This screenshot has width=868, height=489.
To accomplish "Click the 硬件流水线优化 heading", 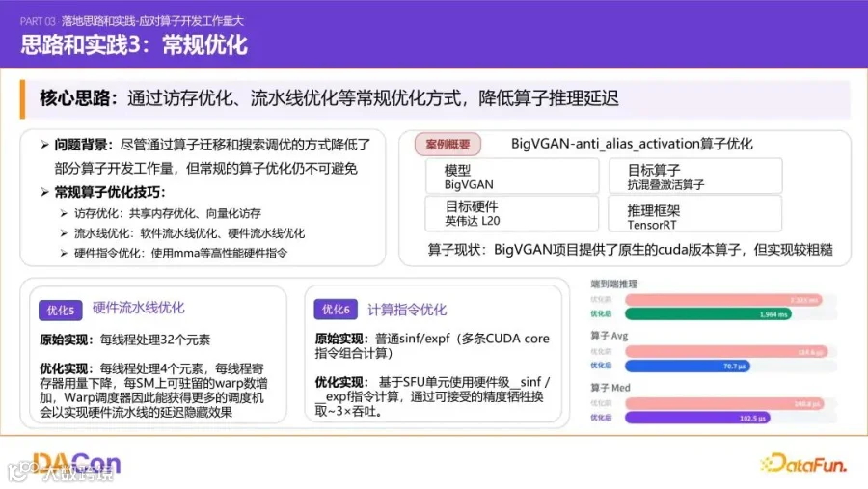I will pyautogui.click(x=138, y=308).
